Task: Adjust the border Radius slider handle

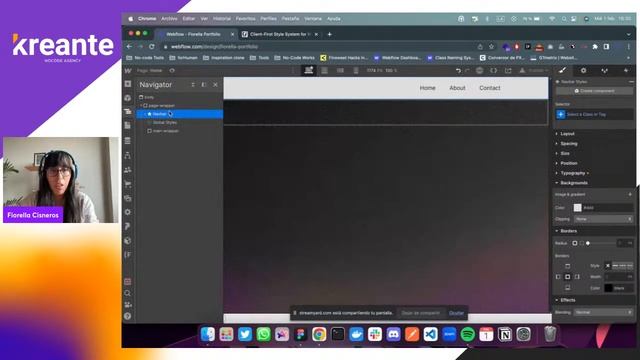Action: (x=588, y=243)
